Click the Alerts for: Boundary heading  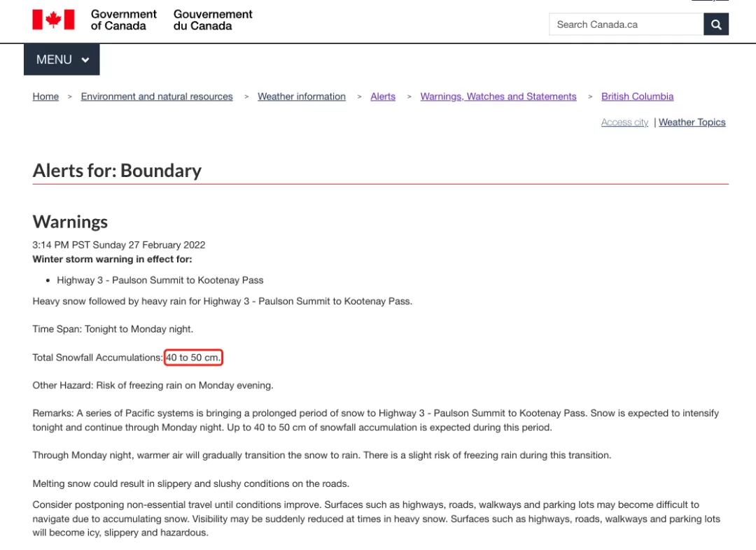click(x=117, y=171)
